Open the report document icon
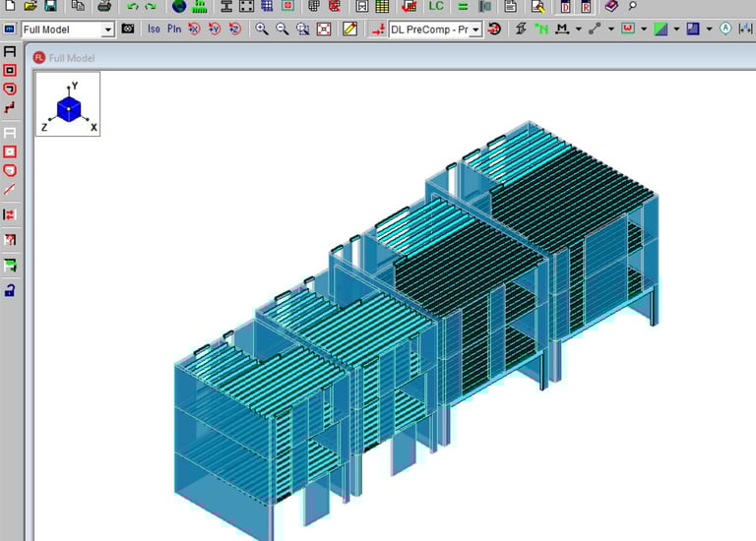 pos(510,6)
